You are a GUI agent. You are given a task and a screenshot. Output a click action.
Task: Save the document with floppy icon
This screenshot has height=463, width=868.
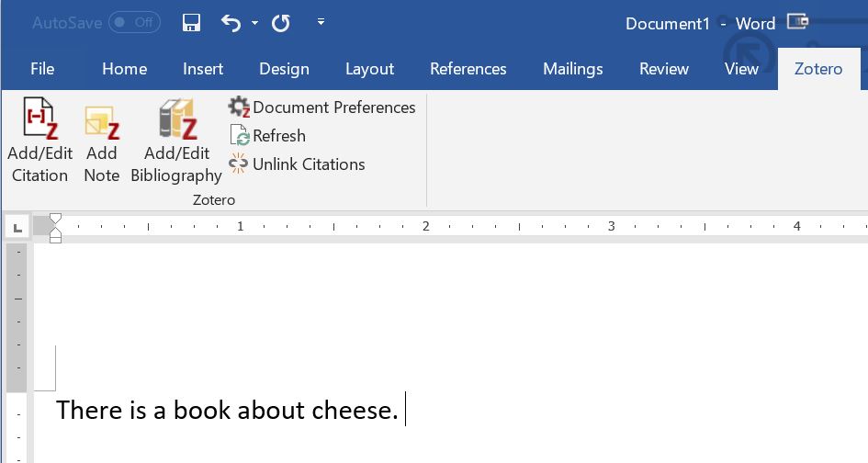pyautogui.click(x=191, y=23)
